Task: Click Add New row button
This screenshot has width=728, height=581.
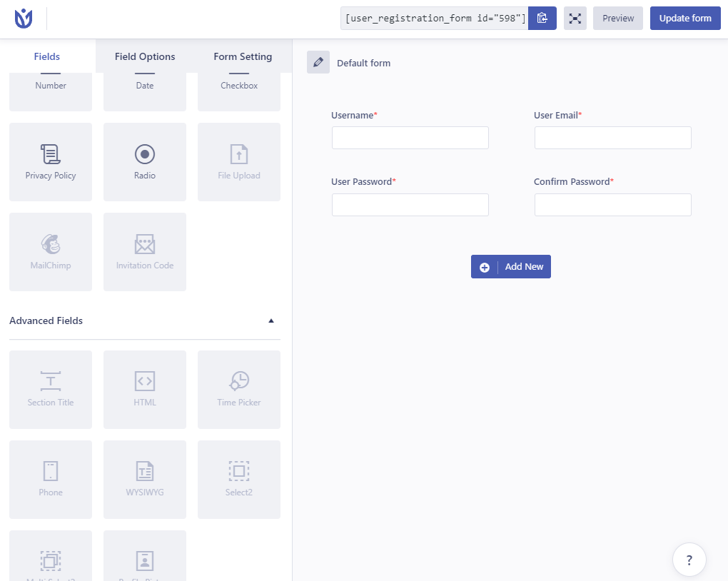Action: pyautogui.click(x=511, y=266)
